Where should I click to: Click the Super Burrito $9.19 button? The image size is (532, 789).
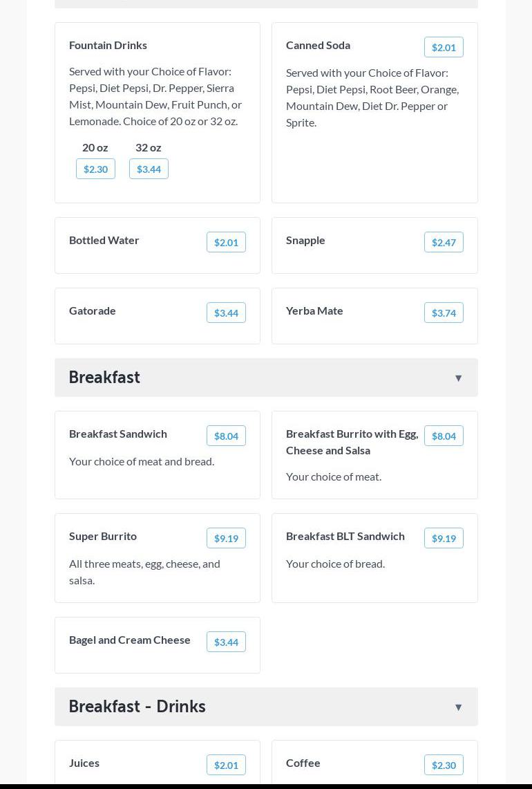click(226, 538)
